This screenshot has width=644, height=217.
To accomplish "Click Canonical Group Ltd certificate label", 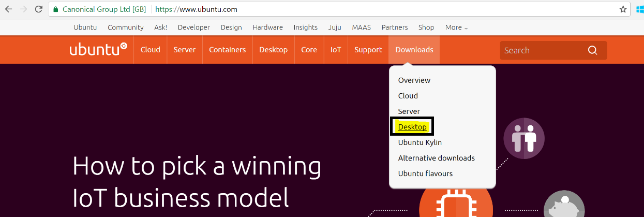I will tap(103, 9).
